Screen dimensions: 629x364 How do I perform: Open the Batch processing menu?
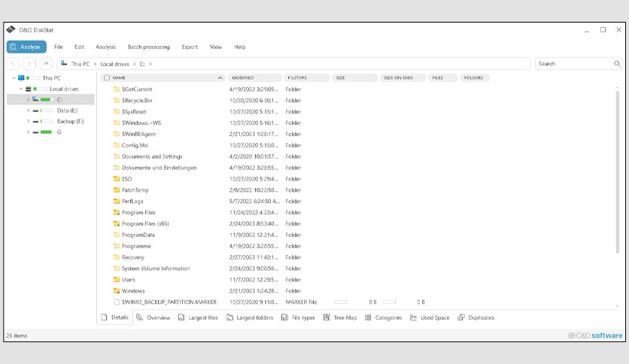(149, 47)
